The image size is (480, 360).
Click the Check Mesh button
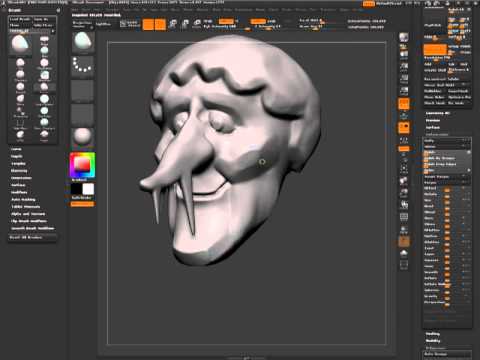tap(435, 103)
